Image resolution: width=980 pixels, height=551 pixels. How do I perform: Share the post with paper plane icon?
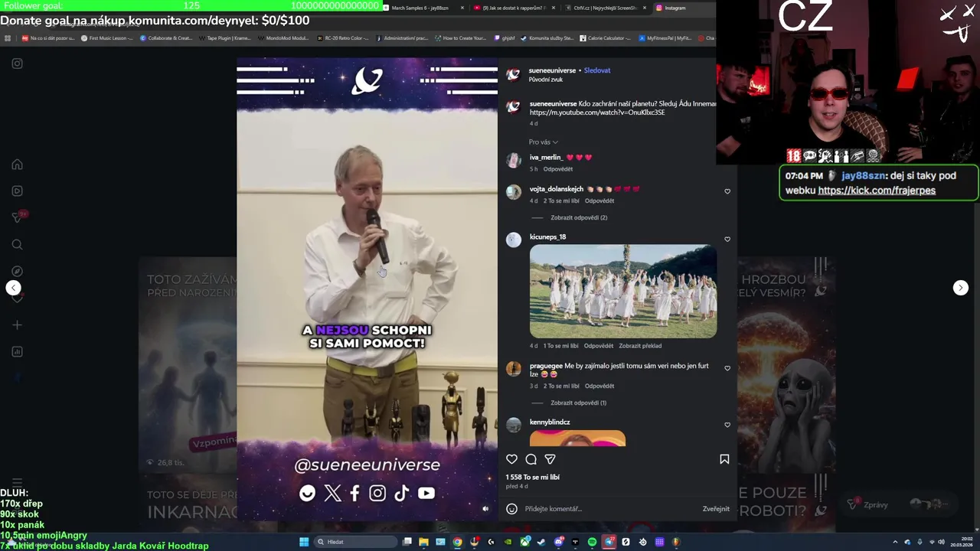tap(550, 459)
